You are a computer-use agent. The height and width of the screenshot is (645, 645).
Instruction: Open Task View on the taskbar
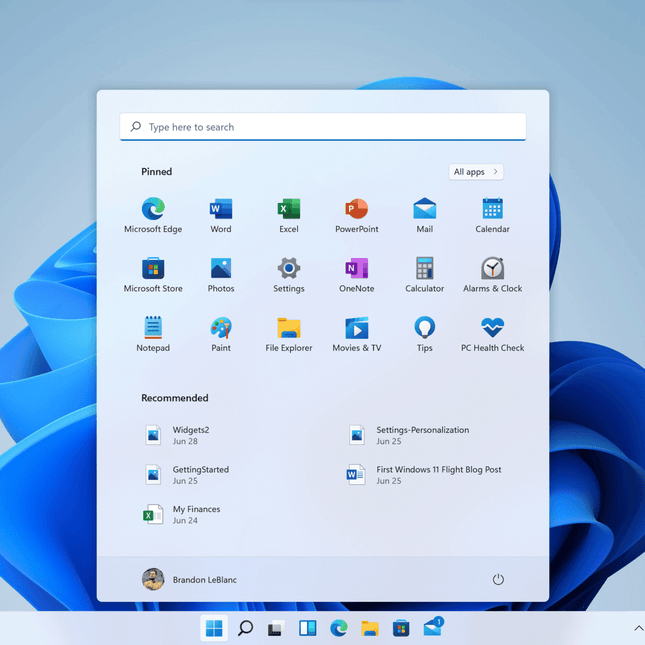pos(276,628)
